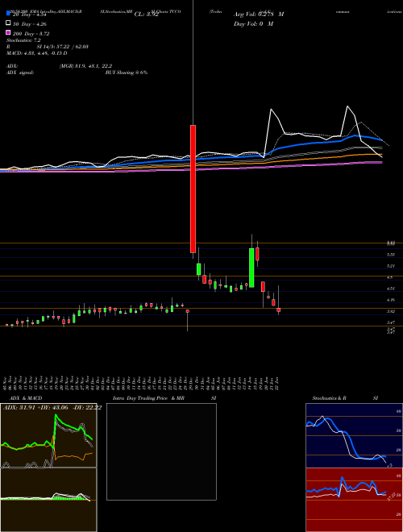
Task: Open the red RSI chart thumbnail
Action: (354, 500)
